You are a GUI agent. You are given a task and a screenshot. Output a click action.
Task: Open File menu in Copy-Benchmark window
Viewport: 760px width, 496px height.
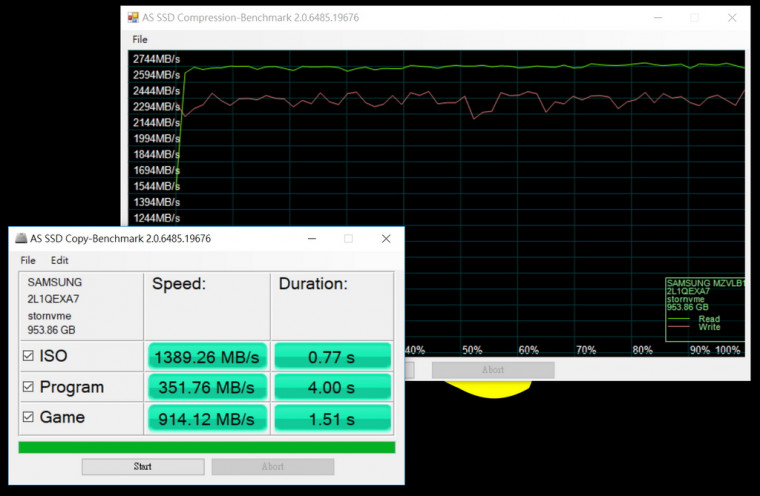point(28,260)
